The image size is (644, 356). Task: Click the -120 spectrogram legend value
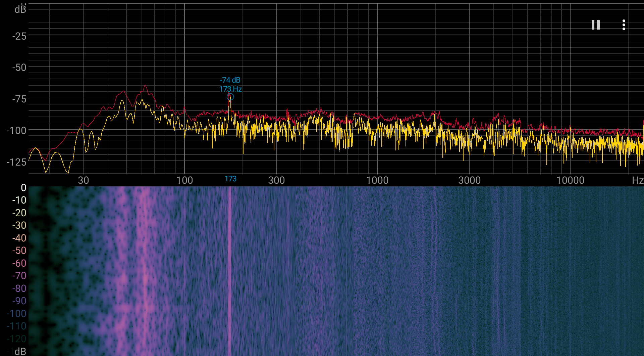pyautogui.click(x=16, y=339)
